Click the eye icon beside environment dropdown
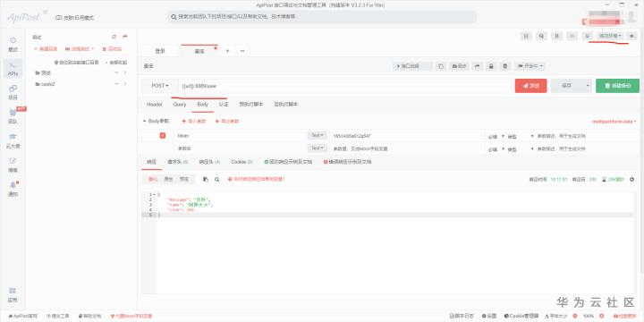Viewport: 644px width, 322px height. click(631, 36)
